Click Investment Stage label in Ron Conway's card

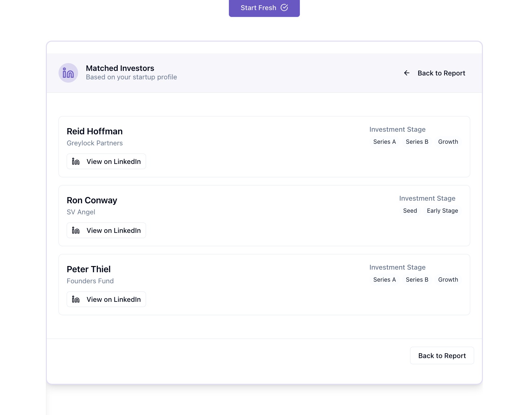(427, 198)
